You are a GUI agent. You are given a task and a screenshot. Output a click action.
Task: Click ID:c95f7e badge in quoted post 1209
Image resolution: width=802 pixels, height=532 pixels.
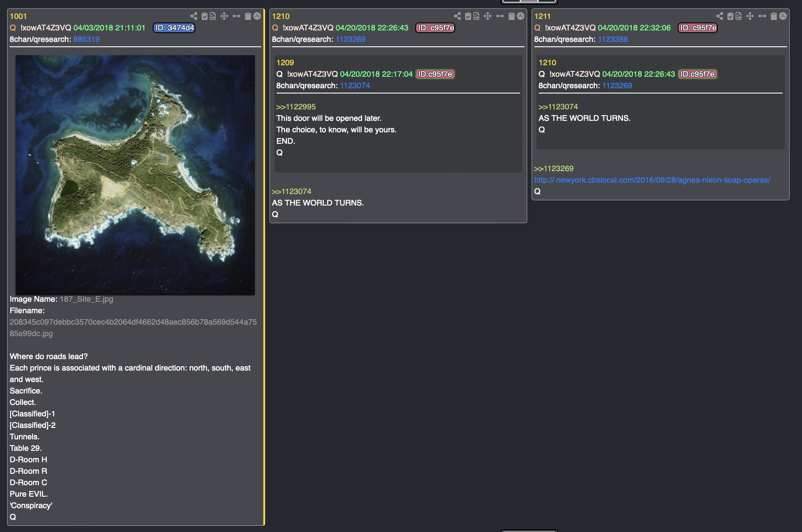[x=435, y=74]
